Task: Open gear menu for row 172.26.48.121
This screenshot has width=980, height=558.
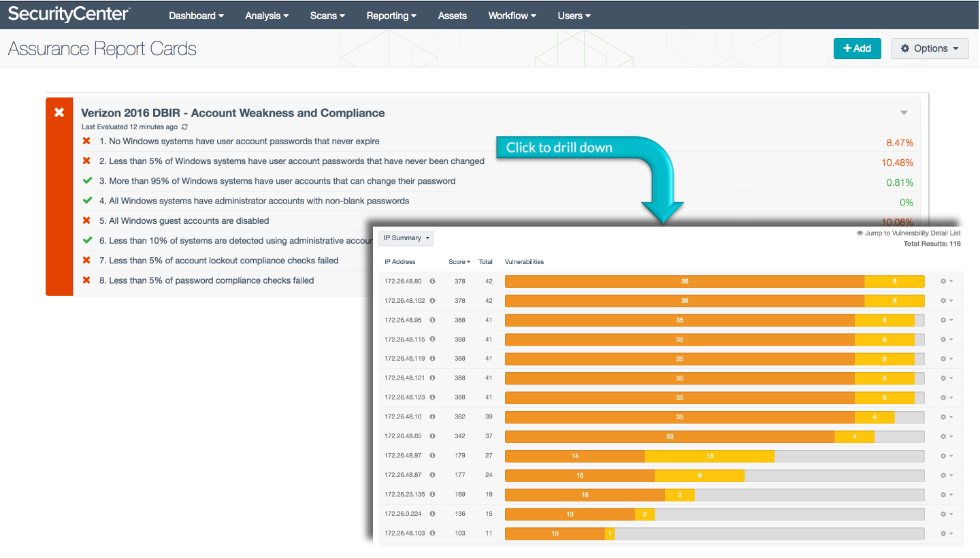Action: point(946,378)
